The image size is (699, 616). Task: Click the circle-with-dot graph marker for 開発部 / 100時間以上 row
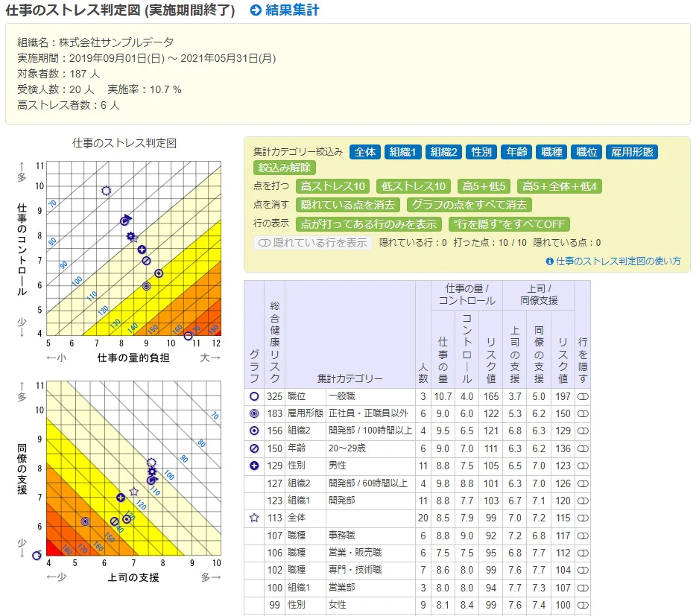(x=254, y=431)
